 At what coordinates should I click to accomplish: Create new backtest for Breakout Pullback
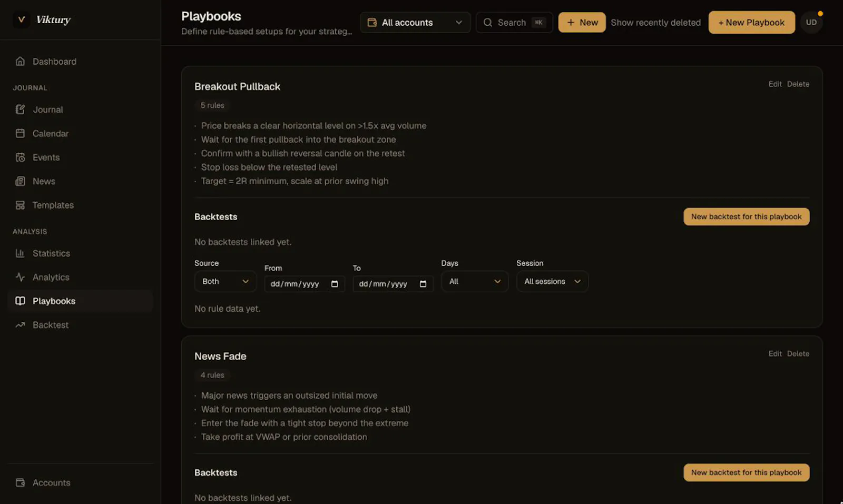[746, 217]
